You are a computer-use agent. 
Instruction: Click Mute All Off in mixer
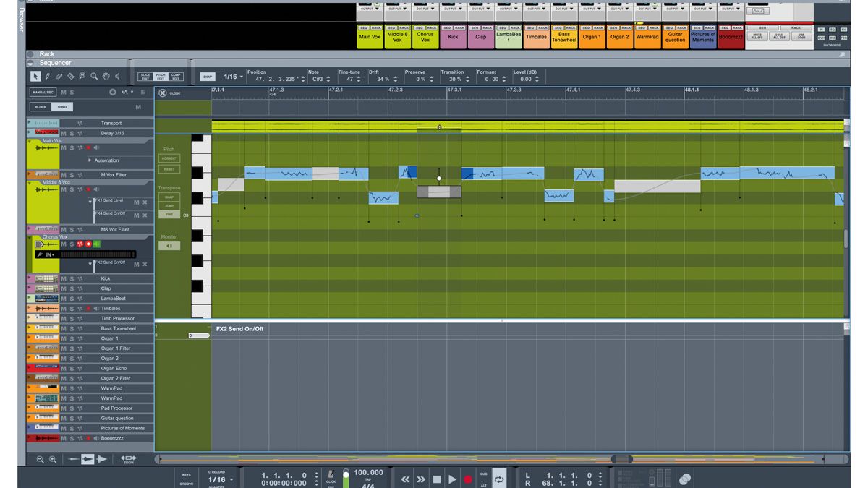point(757,36)
